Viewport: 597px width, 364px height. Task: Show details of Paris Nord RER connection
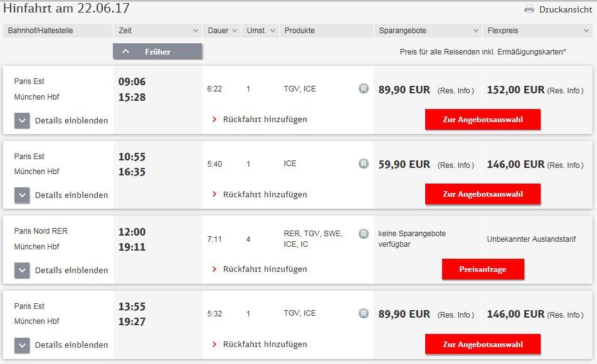pyautogui.click(x=23, y=271)
